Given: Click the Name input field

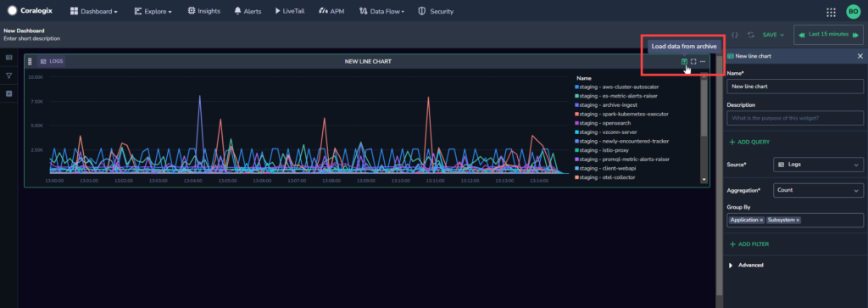Looking at the screenshot, I should pos(795,87).
